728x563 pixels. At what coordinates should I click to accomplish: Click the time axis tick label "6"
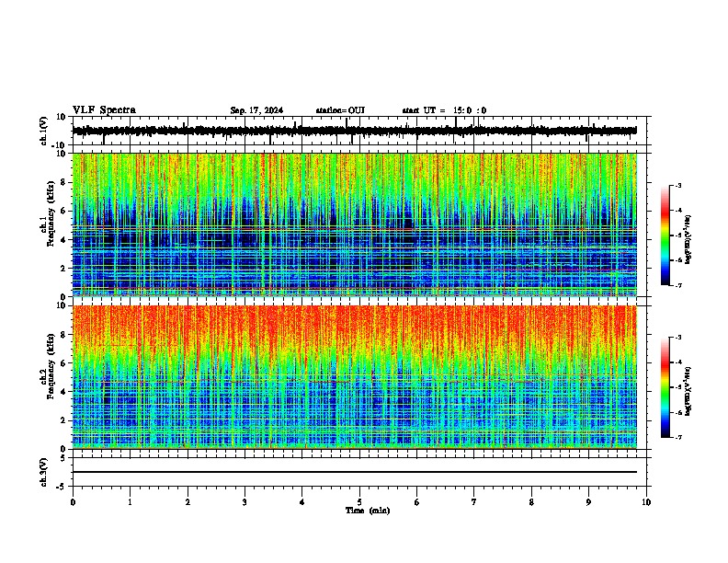tap(416, 502)
